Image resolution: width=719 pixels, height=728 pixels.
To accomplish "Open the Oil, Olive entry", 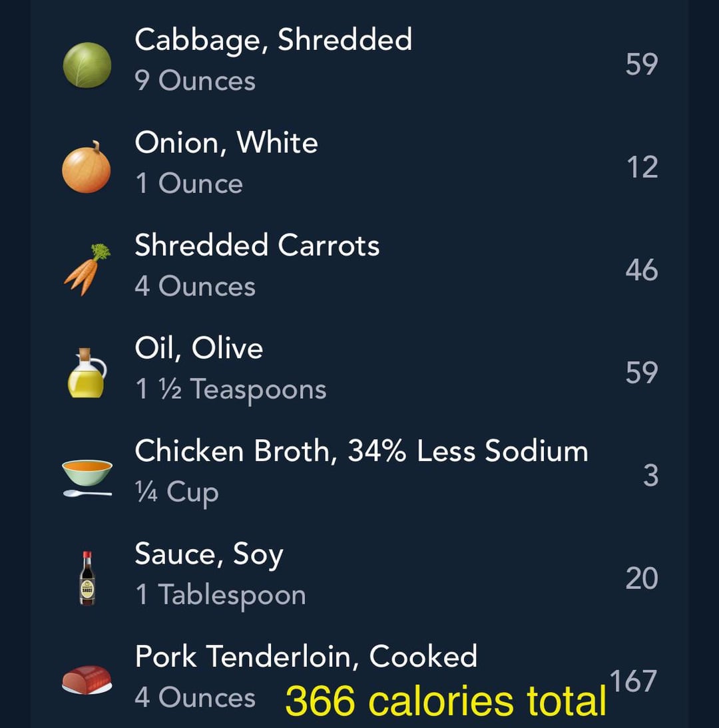I will (x=198, y=348).
